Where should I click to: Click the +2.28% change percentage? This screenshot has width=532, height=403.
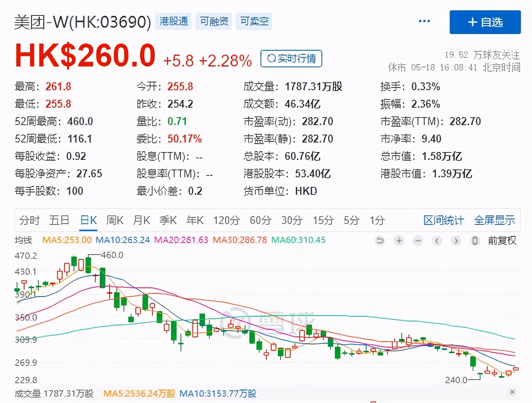pyautogui.click(x=225, y=61)
